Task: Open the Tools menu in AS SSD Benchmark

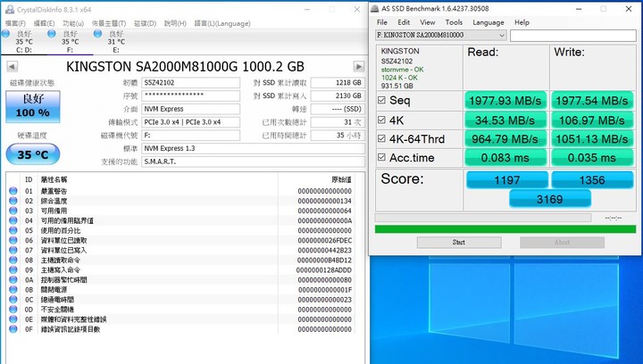Action: pos(454,22)
